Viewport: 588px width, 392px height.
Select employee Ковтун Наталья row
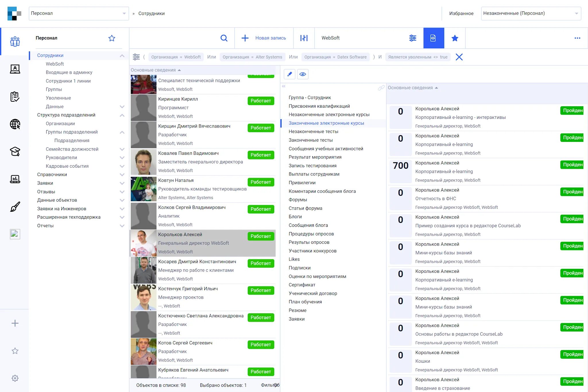[203, 189]
